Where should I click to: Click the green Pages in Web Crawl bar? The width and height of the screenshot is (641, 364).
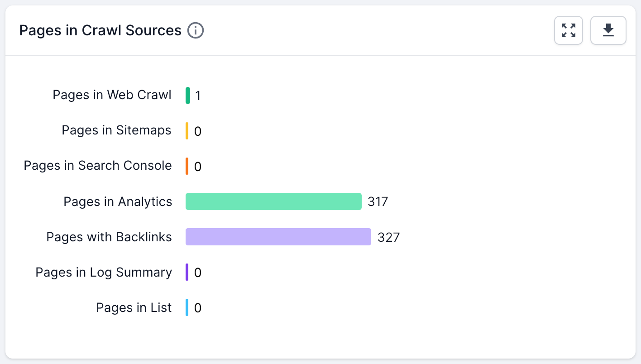click(x=188, y=96)
